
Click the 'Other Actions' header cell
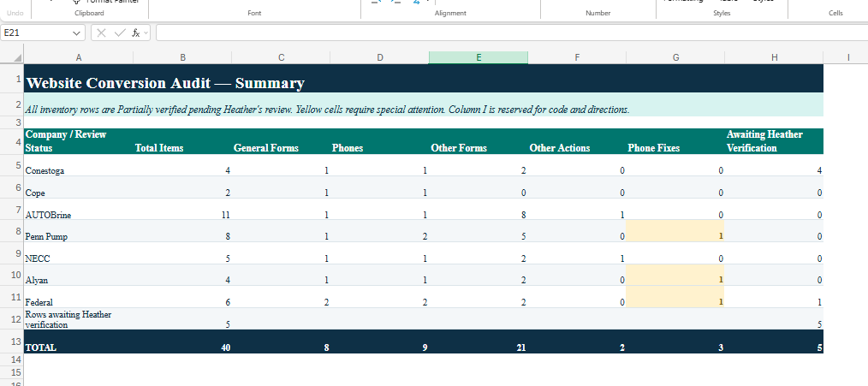[x=577, y=141]
